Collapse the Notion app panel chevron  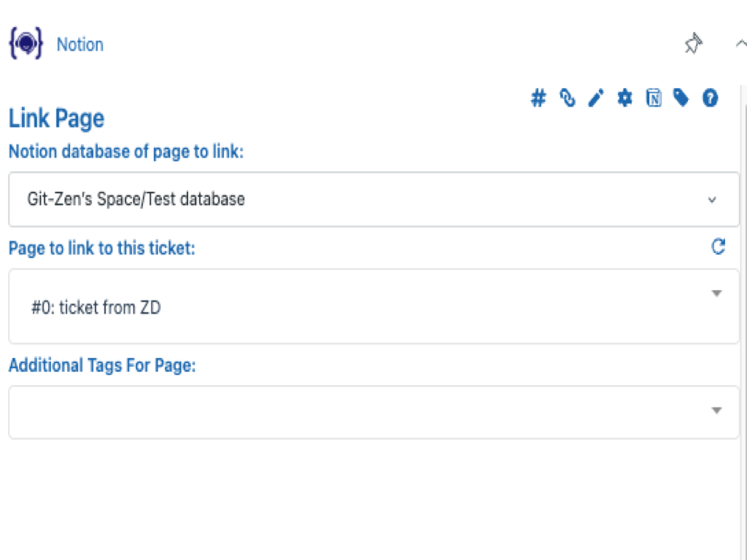(x=741, y=44)
